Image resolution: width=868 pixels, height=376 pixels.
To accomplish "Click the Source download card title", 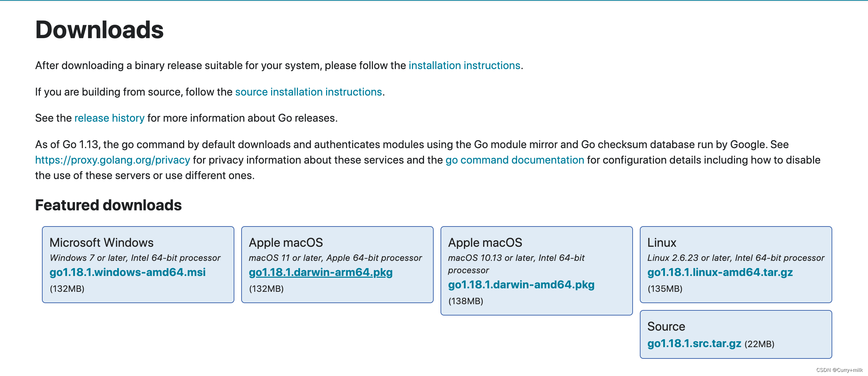I will 666,327.
